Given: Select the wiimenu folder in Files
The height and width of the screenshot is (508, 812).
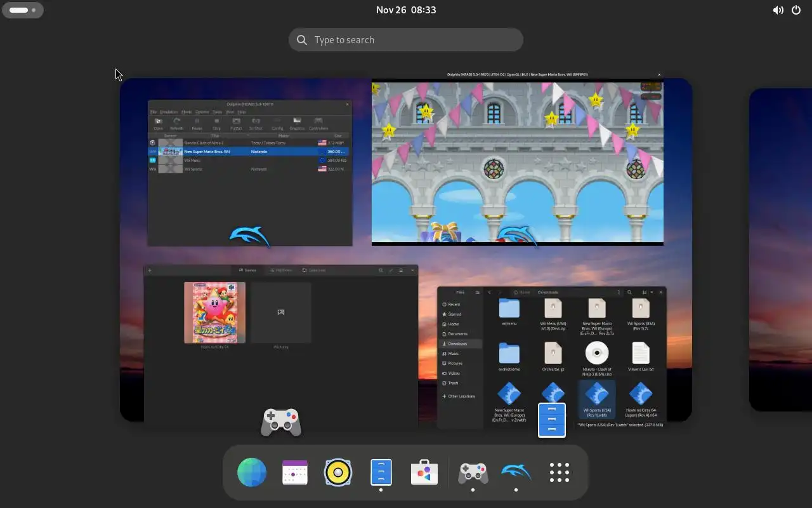Looking at the screenshot, I should tap(509, 312).
